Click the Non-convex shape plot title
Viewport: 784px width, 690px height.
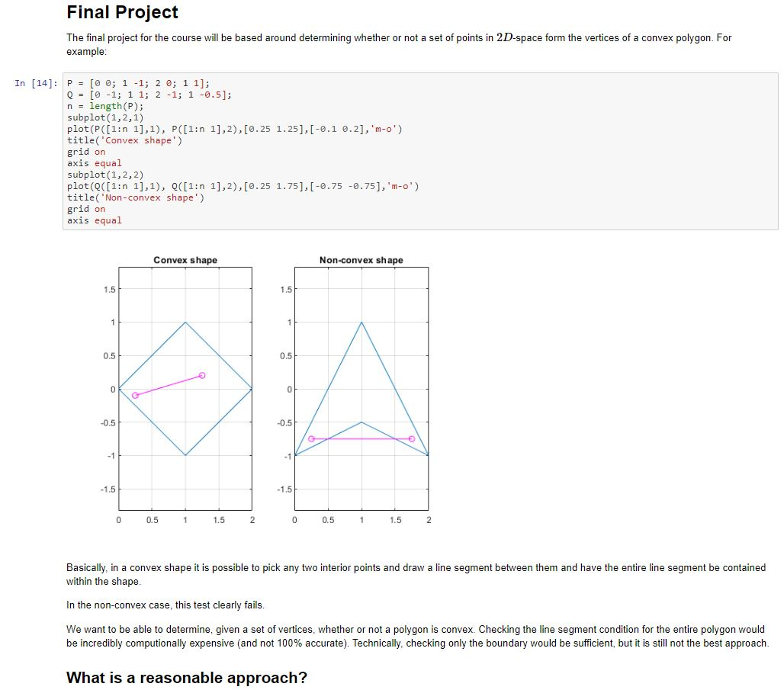click(x=361, y=260)
